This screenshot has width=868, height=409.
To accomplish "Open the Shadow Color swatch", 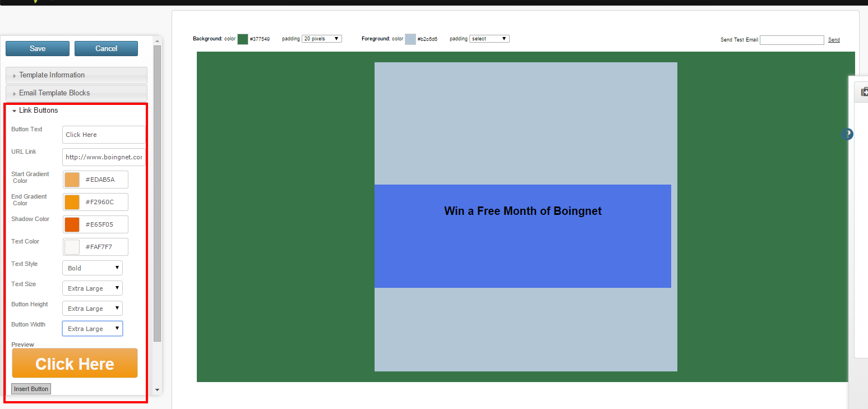I will 72,224.
